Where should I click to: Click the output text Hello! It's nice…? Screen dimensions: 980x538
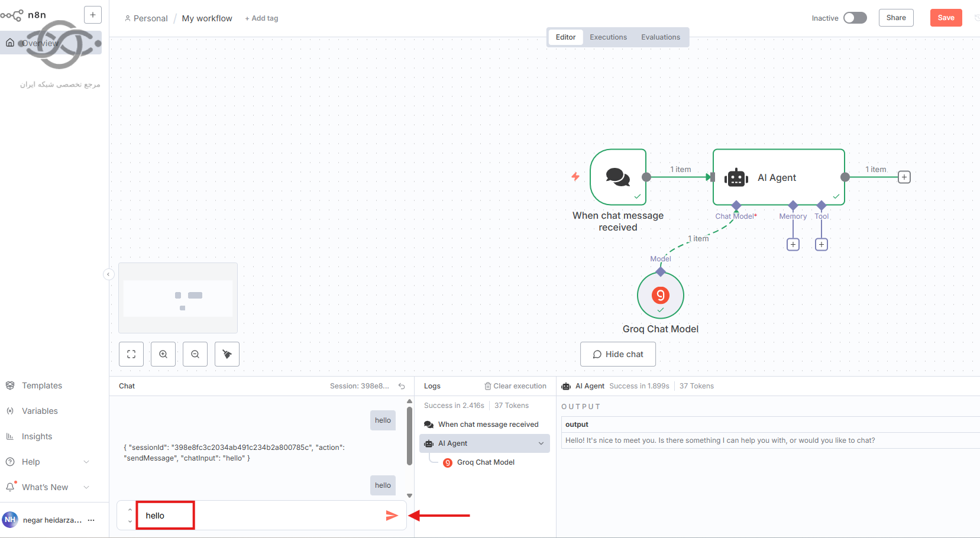(720, 440)
